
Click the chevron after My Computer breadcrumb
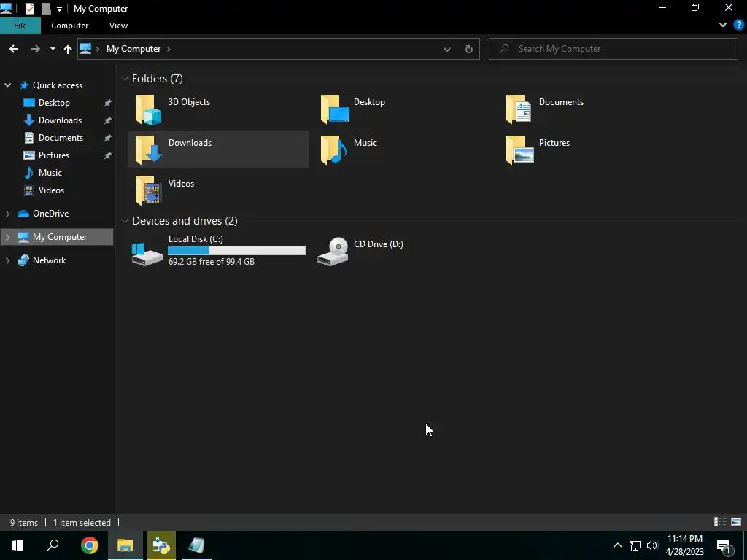(x=169, y=49)
